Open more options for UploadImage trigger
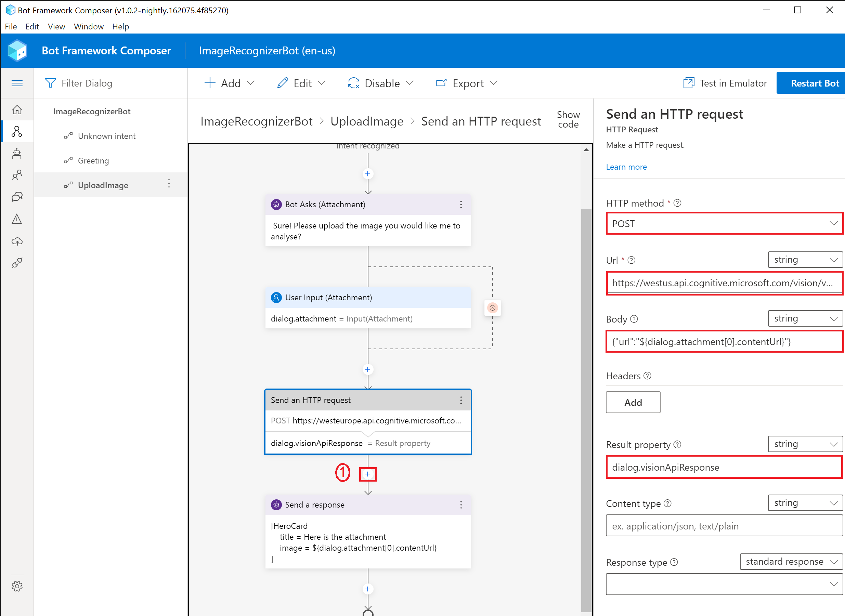This screenshot has width=845, height=616. (x=169, y=183)
